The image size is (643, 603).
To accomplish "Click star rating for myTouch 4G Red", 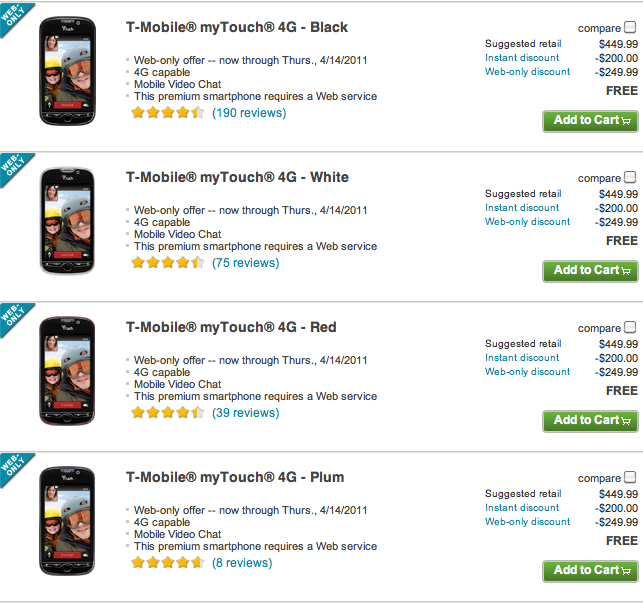I will click(x=167, y=413).
